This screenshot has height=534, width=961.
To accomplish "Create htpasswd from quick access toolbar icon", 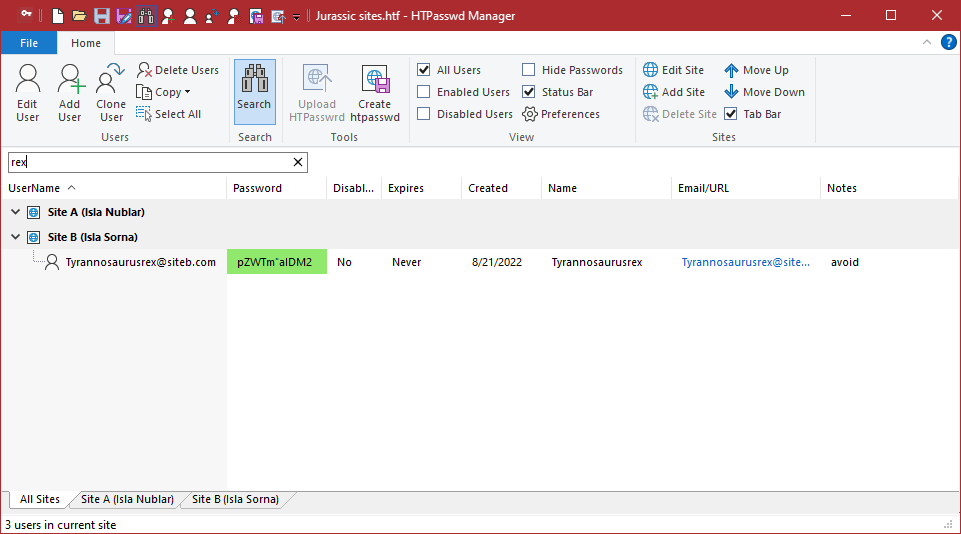I will [x=256, y=16].
